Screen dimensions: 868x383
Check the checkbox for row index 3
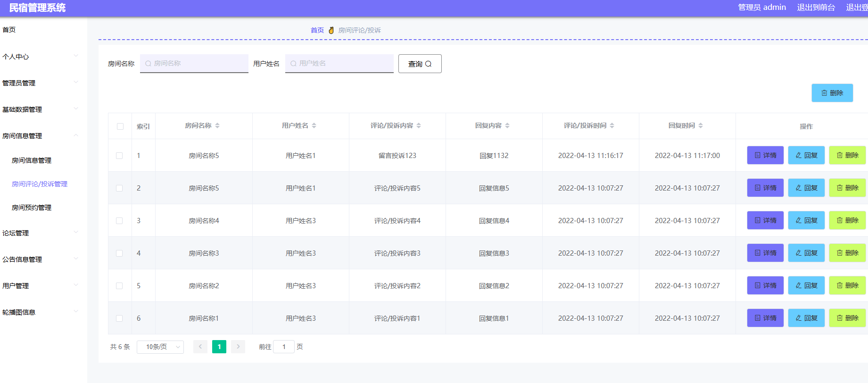coord(119,221)
